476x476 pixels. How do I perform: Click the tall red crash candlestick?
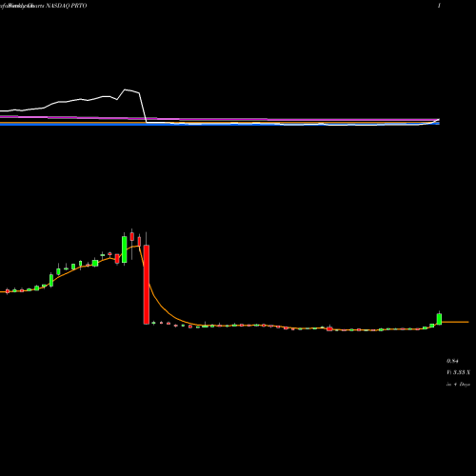click(x=147, y=285)
